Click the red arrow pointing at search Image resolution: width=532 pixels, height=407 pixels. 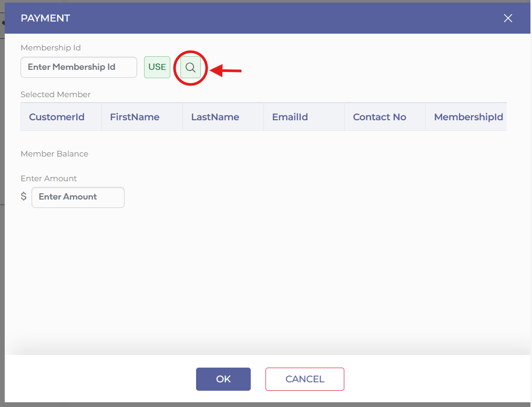click(226, 70)
